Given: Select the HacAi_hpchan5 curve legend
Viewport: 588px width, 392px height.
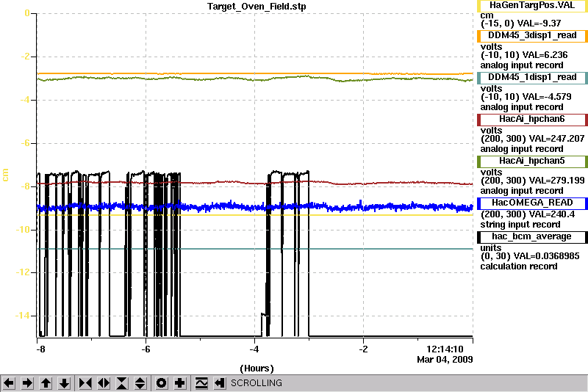Looking at the screenshot, I should (532, 161).
